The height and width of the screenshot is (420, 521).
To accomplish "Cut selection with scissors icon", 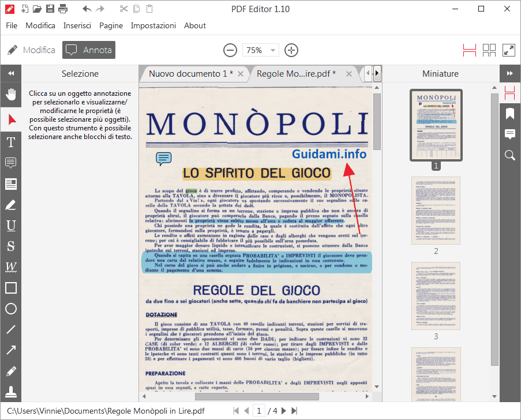I will click(x=124, y=9).
